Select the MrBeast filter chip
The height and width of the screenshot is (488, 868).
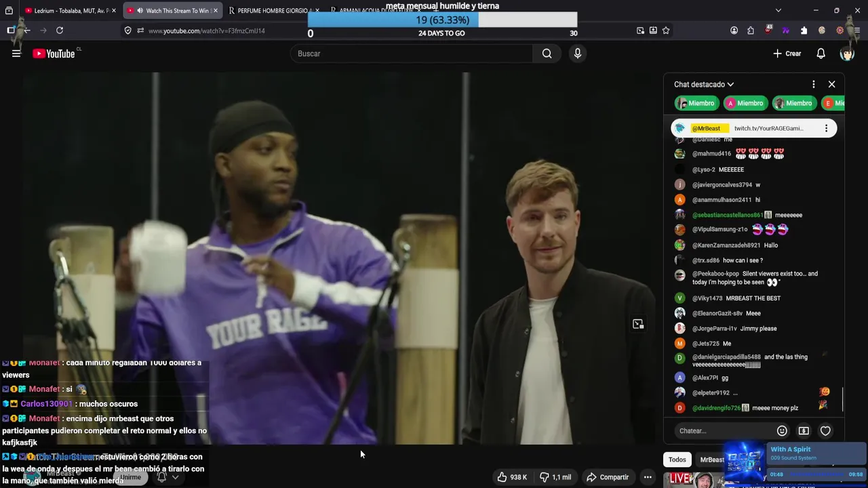click(x=711, y=460)
